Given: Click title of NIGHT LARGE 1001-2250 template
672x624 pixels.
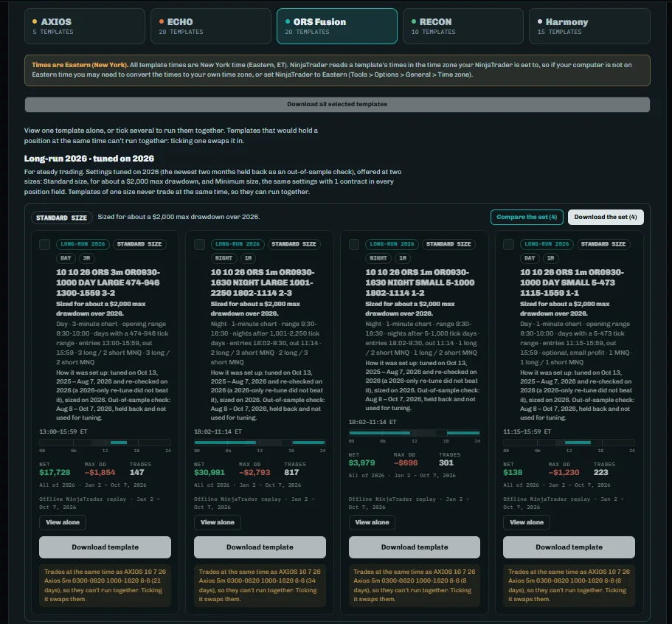Looking at the screenshot, I should click(x=263, y=282).
